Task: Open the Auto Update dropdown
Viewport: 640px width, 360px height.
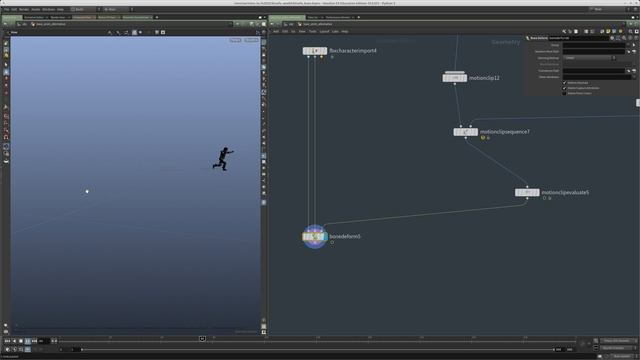Action: coord(622,356)
